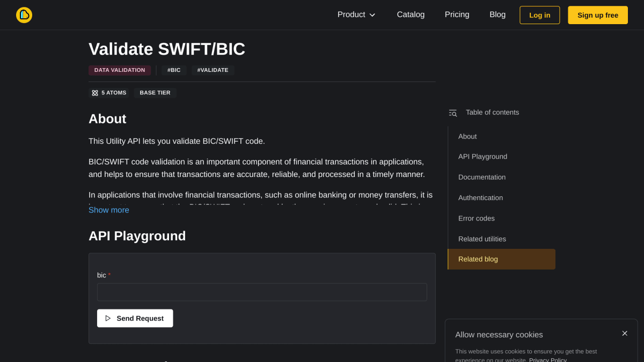
Task: Open the Blog link in the header
Action: (497, 15)
